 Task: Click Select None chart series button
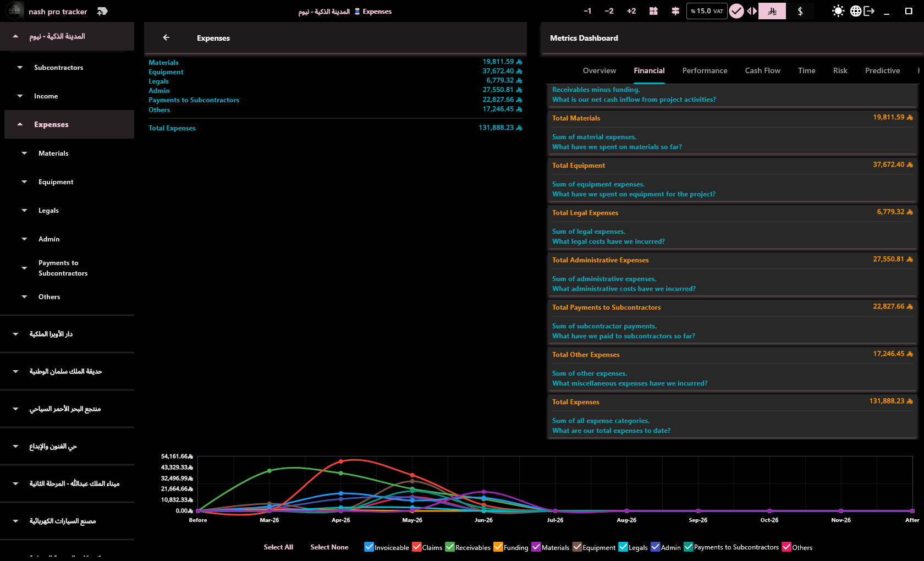pyautogui.click(x=329, y=547)
